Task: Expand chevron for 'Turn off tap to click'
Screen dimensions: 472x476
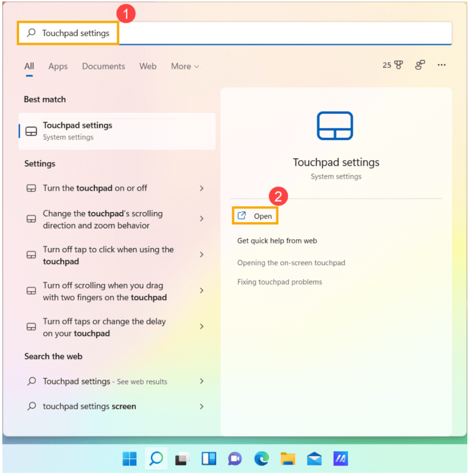Action: 202,255
